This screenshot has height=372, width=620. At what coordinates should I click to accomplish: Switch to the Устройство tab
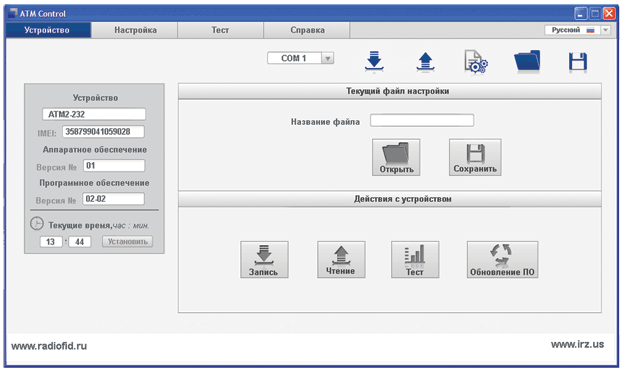point(48,30)
